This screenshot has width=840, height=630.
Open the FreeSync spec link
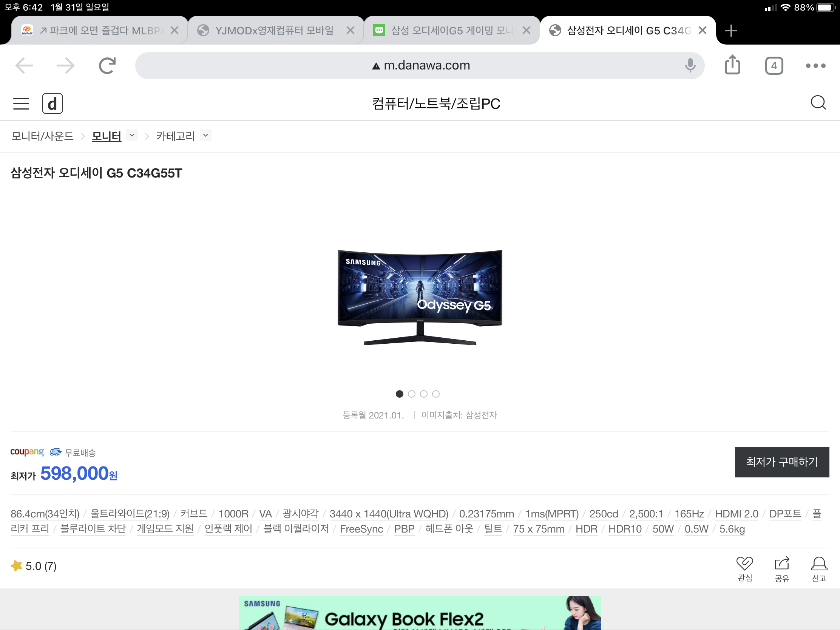[x=361, y=529]
